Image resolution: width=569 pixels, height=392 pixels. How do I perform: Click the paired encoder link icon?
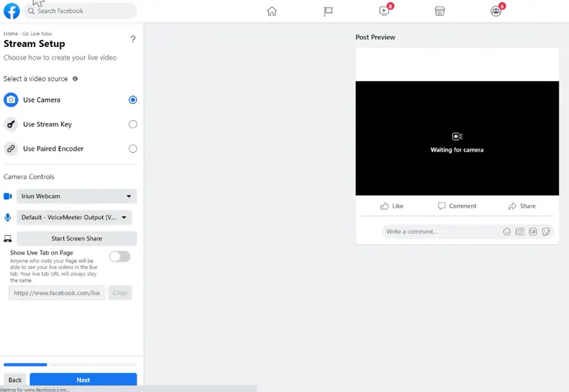click(x=11, y=149)
